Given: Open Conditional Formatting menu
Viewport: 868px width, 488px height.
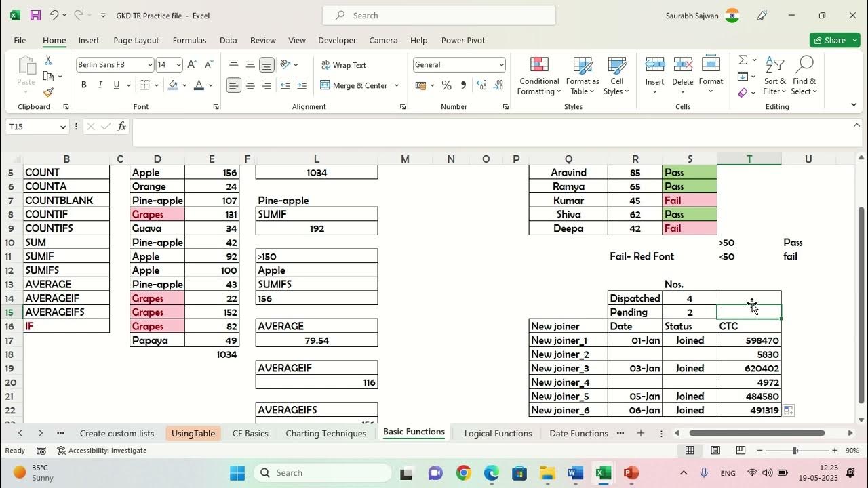Looking at the screenshot, I should (x=539, y=76).
